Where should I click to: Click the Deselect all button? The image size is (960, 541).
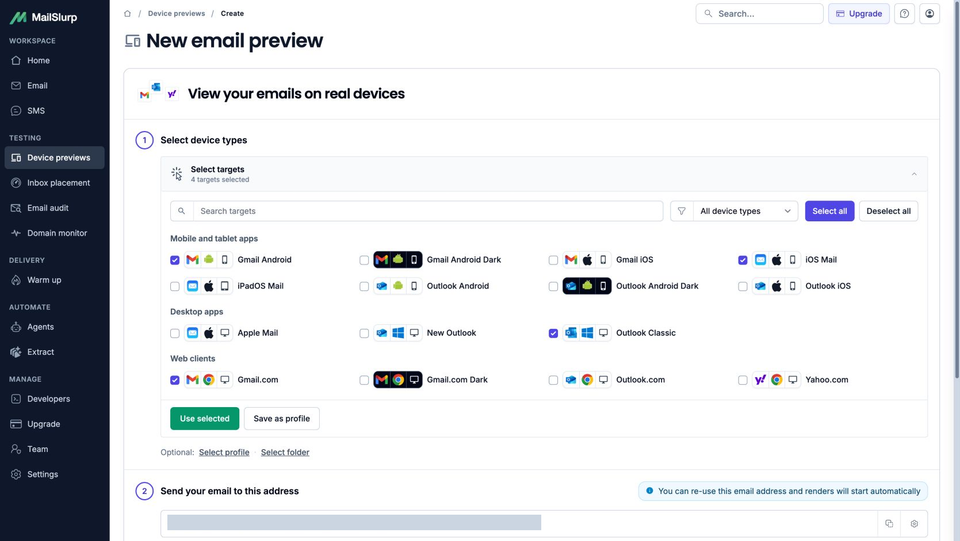pos(888,211)
